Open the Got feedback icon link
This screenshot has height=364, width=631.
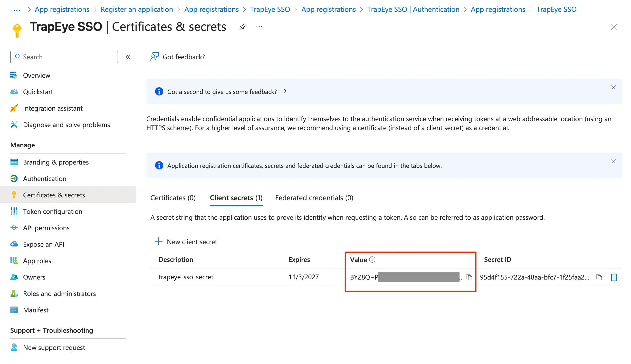click(x=155, y=57)
